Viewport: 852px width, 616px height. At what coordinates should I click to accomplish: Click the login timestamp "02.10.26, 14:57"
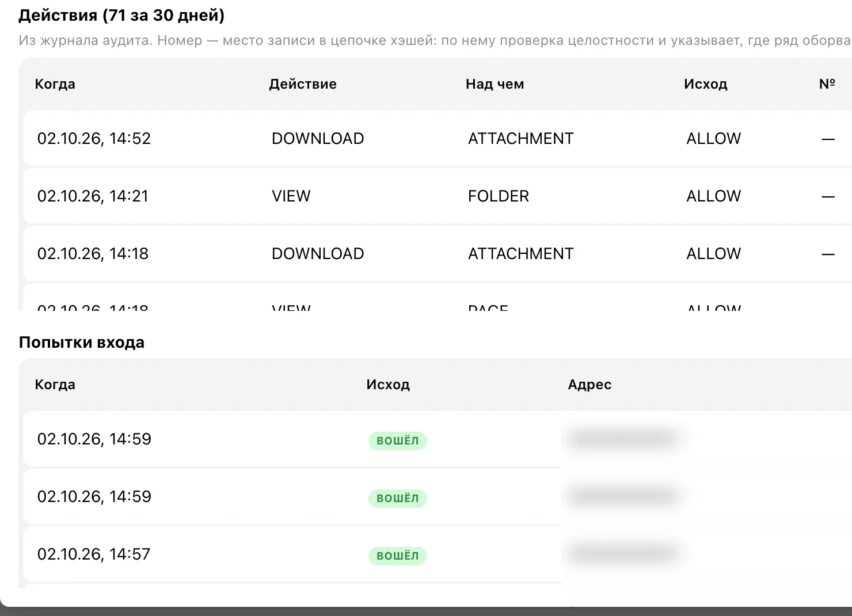94,554
